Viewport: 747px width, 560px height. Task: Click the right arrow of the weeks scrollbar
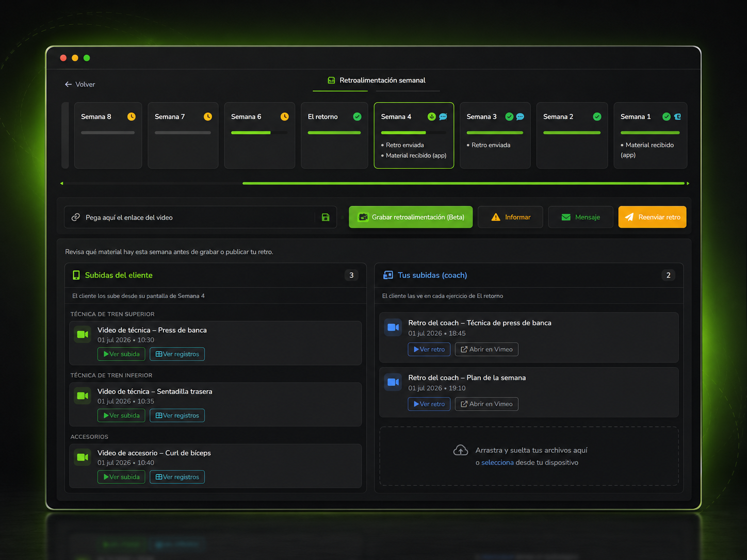pyautogui.click(x=688, y=183)
